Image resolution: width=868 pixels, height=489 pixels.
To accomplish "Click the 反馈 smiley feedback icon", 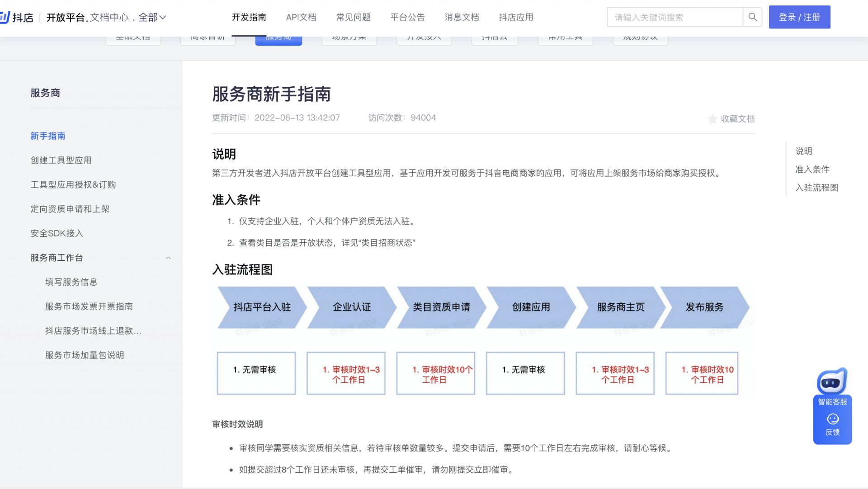I will coord(832,419).
